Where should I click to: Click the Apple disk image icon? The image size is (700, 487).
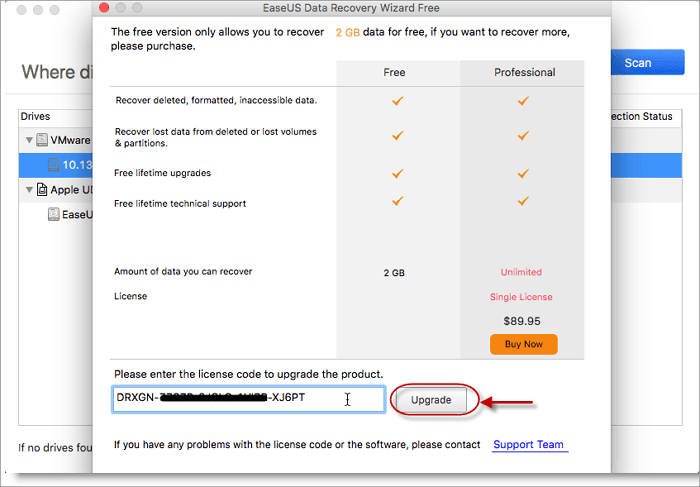coord(41,189)
